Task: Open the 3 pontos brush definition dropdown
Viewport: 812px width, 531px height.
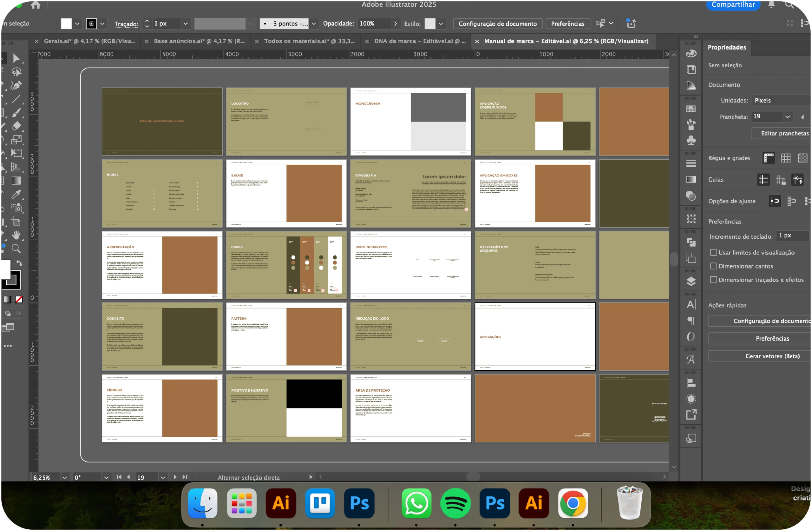Action: [314, 23]
